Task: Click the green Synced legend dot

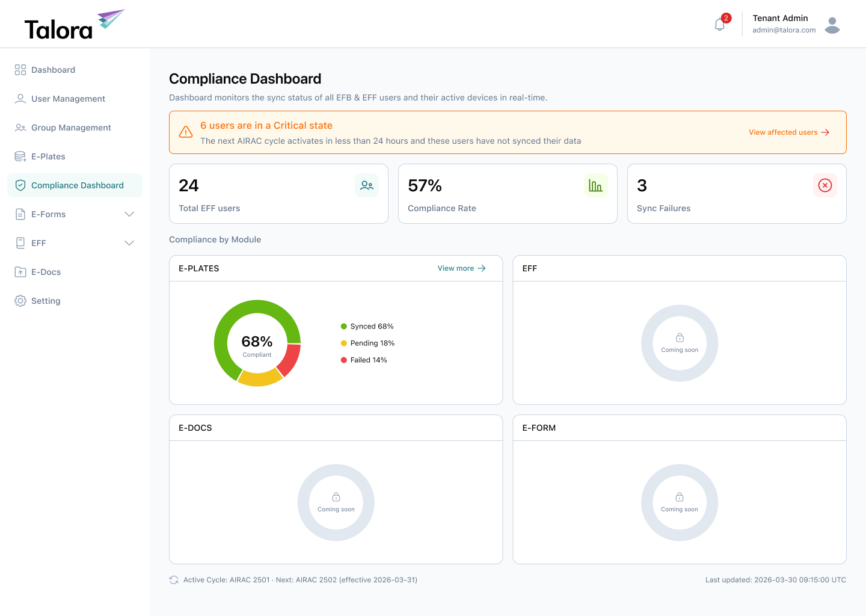Action: click(344, 327)
